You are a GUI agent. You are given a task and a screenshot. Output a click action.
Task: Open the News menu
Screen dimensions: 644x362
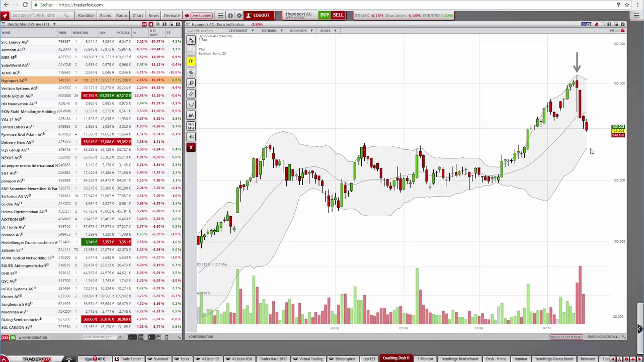pyautogui.click(x=153, y=16)
